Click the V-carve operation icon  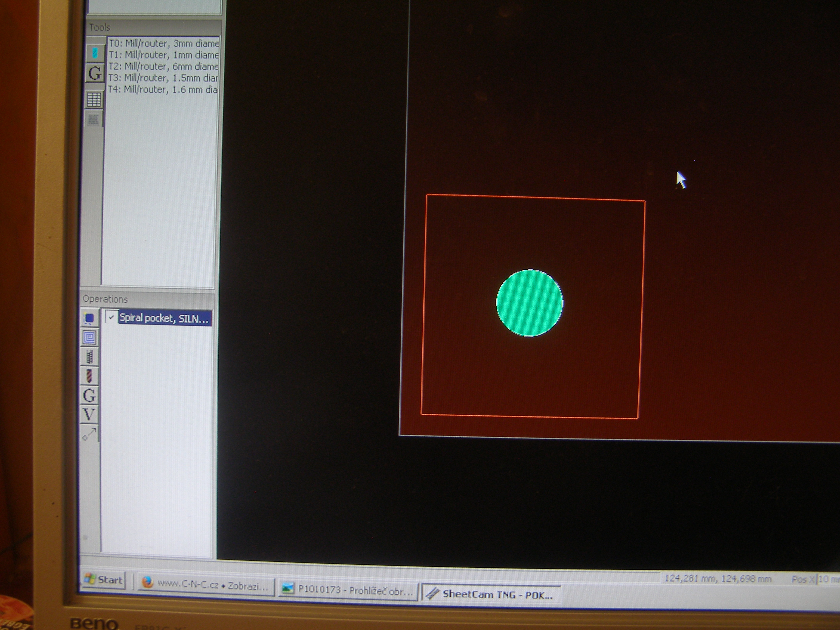(x=89, y=414)
